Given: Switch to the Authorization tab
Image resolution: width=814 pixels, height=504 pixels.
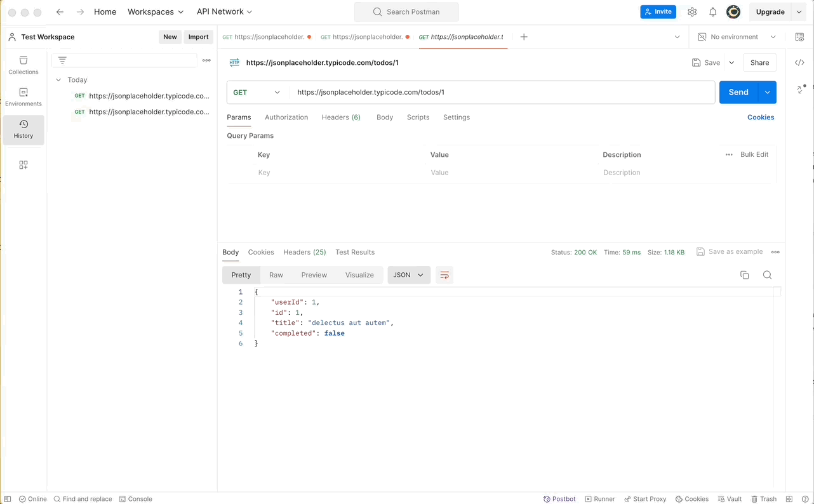Looking at the screenshot, I should pyautogui.click(x=286, y=117).
